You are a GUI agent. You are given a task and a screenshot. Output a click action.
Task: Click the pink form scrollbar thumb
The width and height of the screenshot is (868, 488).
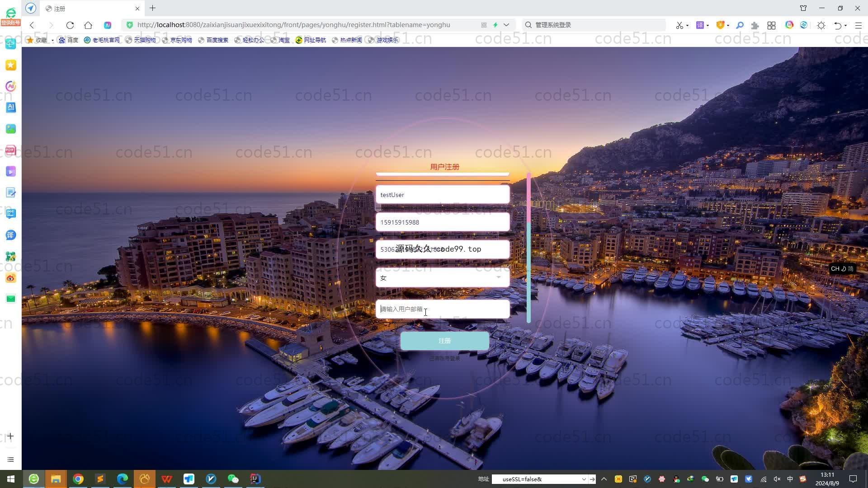[528, 197]
